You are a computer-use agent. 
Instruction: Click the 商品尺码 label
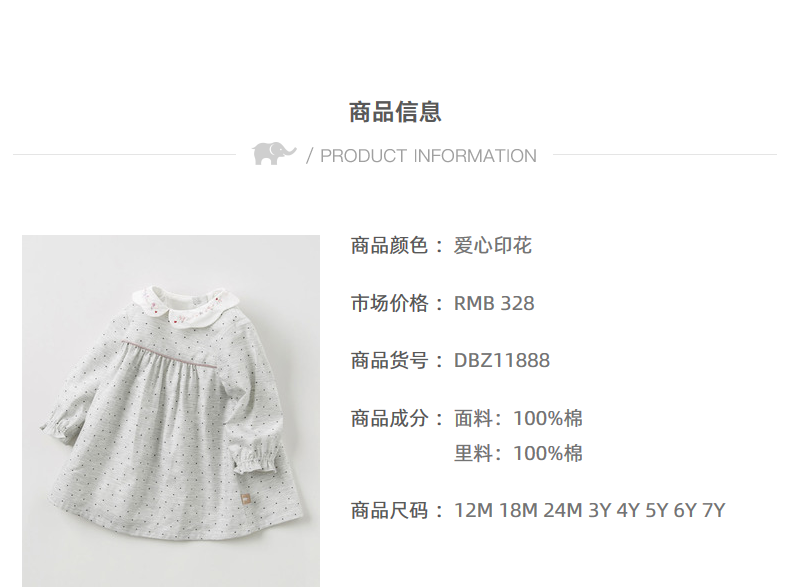tap(389, 510)
